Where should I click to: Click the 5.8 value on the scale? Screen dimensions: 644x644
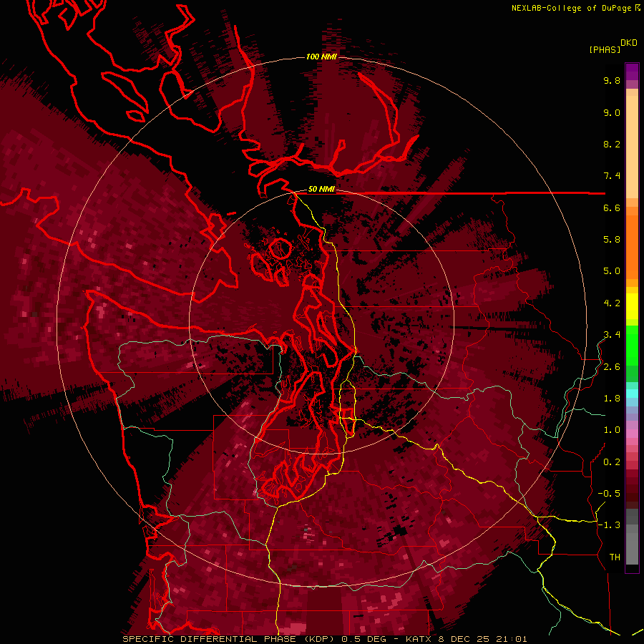612,240
